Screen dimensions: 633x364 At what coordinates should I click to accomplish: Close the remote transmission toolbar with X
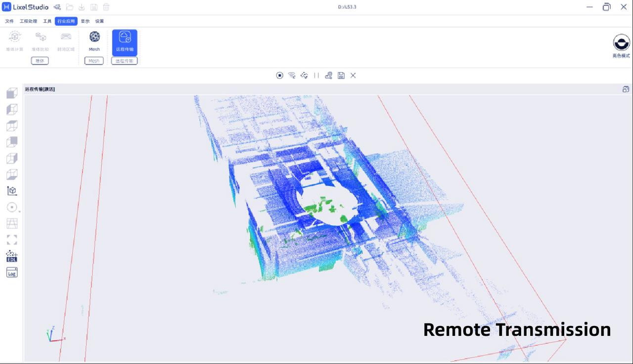(x=353, y=76)
